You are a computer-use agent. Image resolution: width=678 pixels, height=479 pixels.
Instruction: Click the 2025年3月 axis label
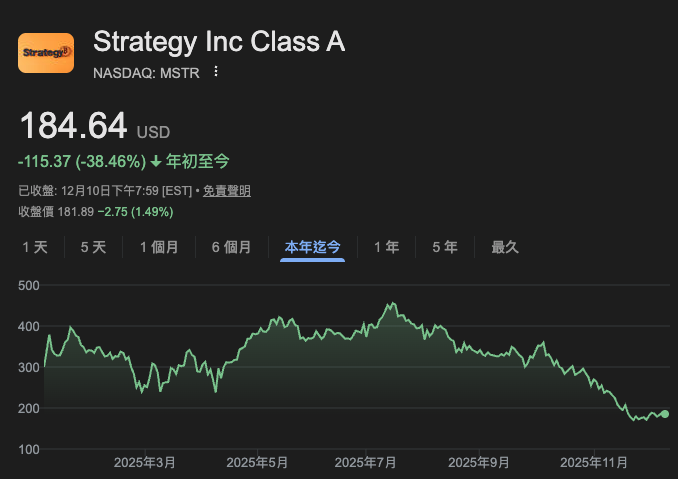click(145, 462)
